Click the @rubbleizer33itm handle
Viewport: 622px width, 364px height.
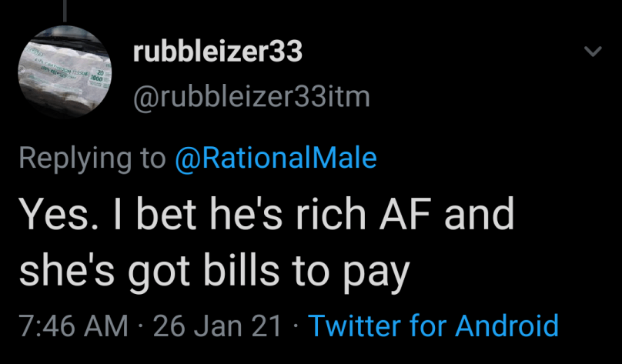tap(252, 98)
